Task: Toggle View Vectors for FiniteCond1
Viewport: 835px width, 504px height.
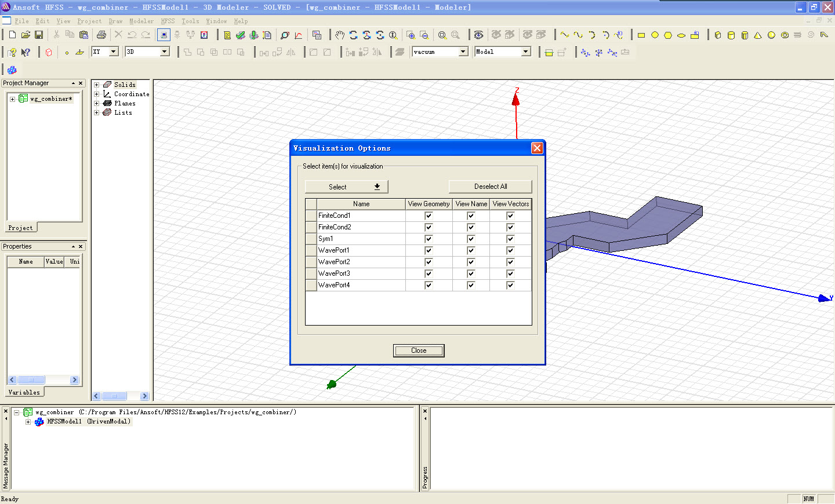Action: coord(510,216)
